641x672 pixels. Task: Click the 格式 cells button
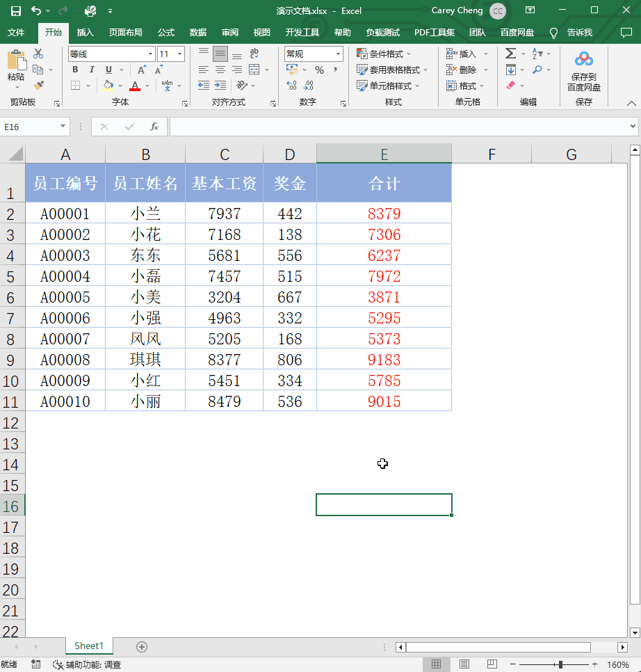coord(461,86)
